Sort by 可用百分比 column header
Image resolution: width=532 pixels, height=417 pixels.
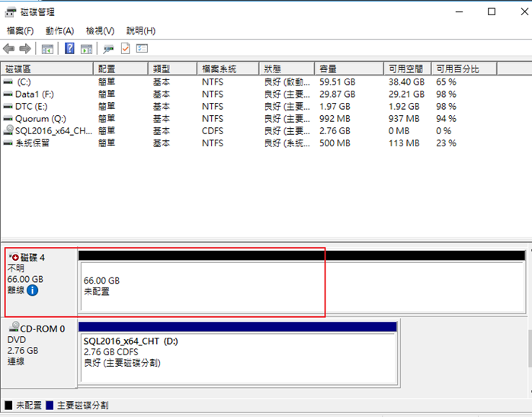(x=457, y=69)
